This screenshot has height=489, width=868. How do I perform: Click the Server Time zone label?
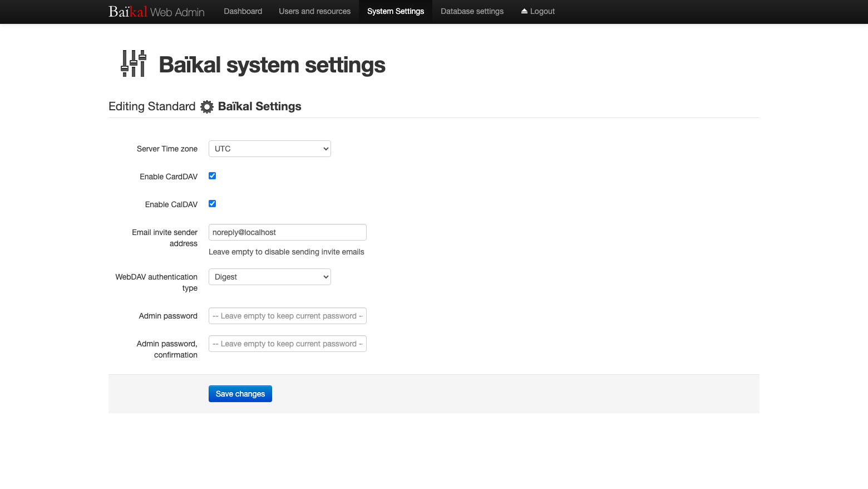pos(167,149)
